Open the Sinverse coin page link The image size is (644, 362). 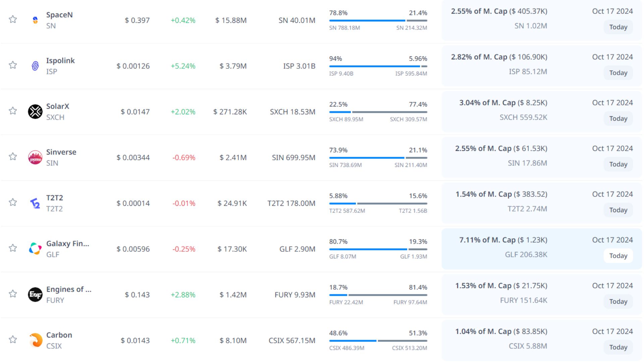pyautogui.click(x=61, y=152)
